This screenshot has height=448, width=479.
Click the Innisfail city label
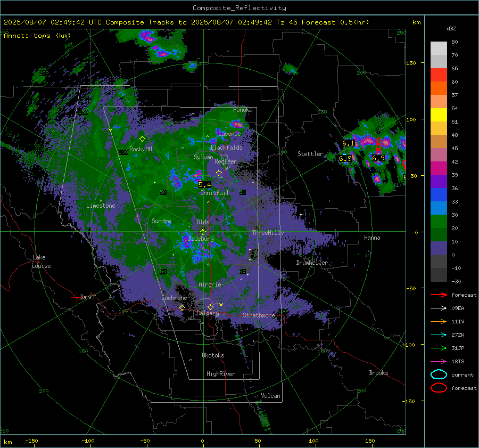214,193
